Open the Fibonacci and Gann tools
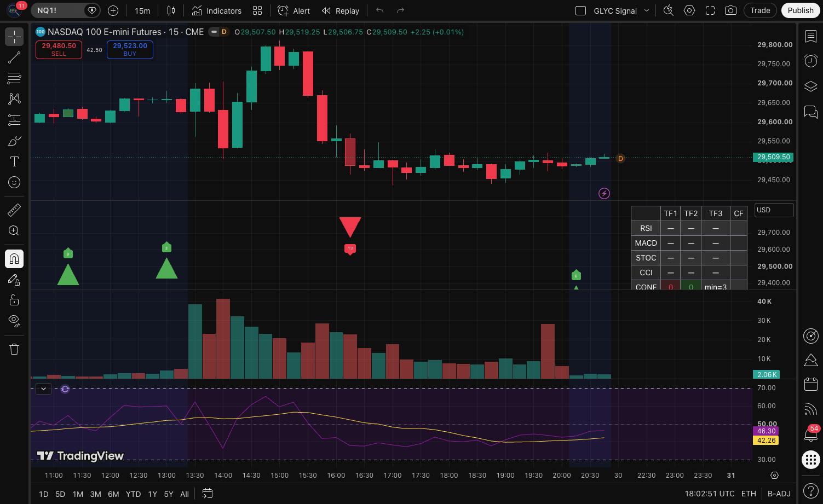The height and width of the screenshot is (504, 823). pos(14,78)
